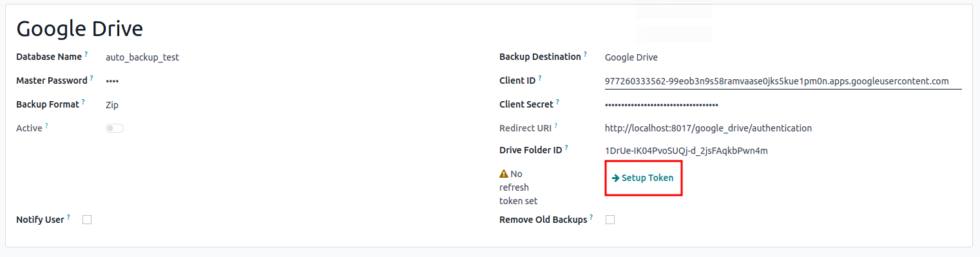
Task: Click the Drive Folder ID value field
Action: point(783,151)
